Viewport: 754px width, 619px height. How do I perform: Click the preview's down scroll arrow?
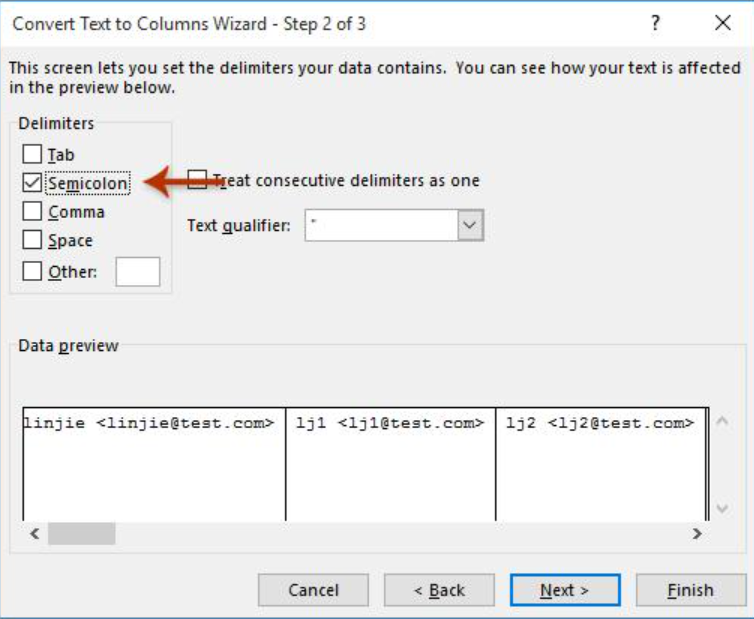(722, 509)
